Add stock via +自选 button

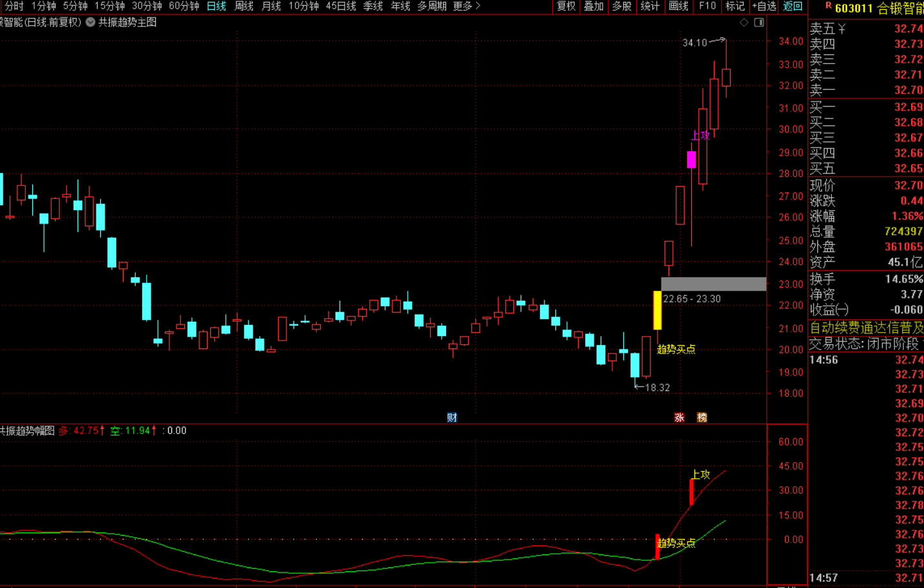(x=764, y=6)
